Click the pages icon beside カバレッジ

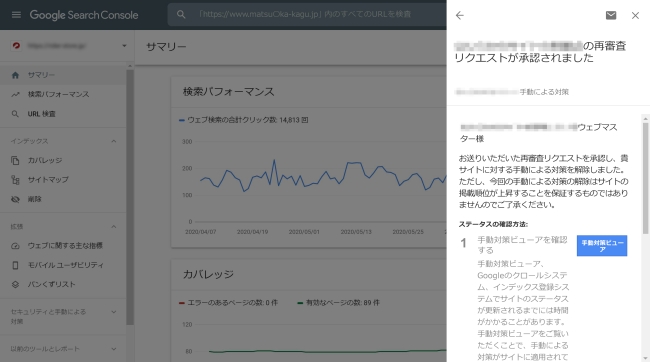click(15, 160)
